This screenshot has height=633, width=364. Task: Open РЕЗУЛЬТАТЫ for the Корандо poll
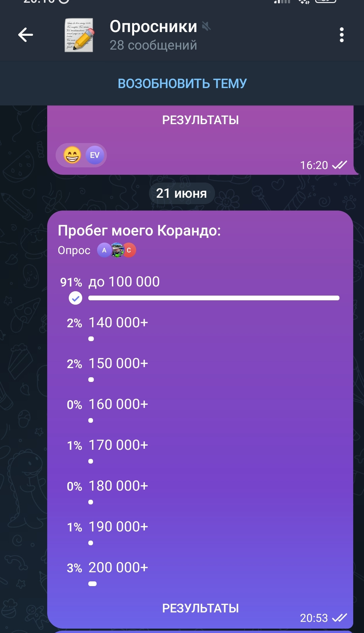pyautogui.click(x=200, y=608)
